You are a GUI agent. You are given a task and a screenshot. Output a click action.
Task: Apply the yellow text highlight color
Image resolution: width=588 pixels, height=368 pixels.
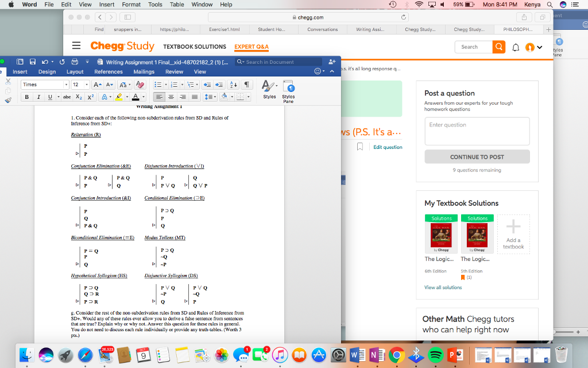coord(119,97)
